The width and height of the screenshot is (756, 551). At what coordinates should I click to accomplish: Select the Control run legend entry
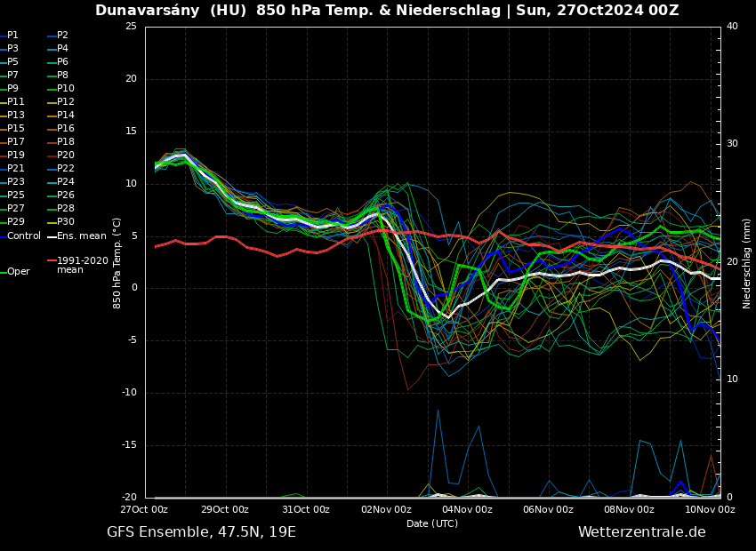pyautogui.click(x=24, y=236)
